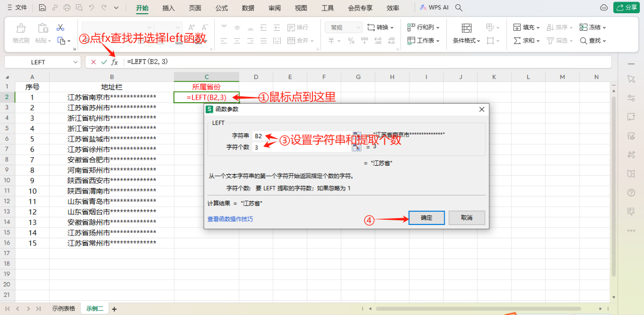Click the Copy icon below scissors
Screen dimensions: 644x315
coord(61,41)
